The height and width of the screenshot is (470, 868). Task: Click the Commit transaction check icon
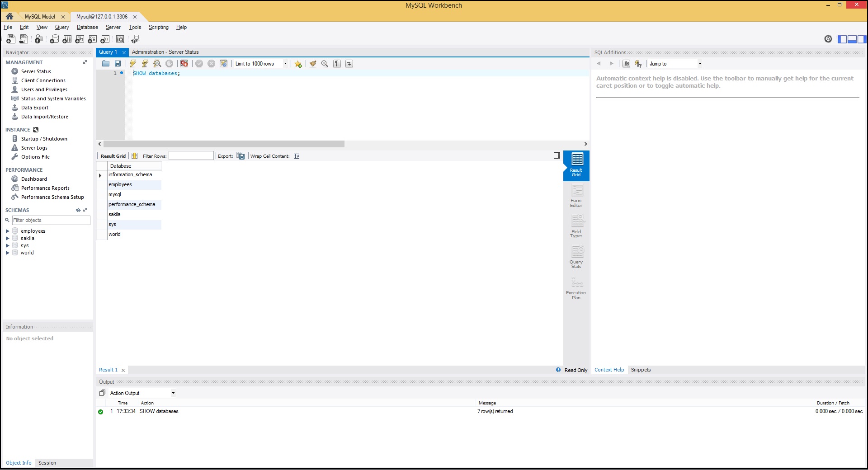tap(199, 64)
